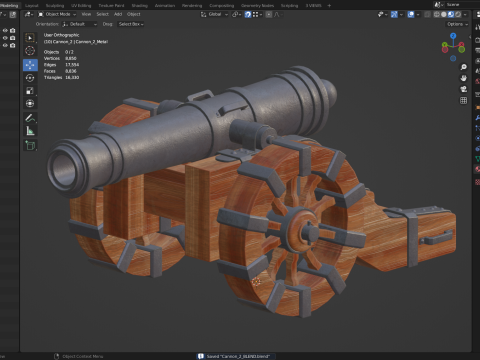Open the Object properties orange square tab
This screenshot has height=360, width=480.
tap(477, 107)
